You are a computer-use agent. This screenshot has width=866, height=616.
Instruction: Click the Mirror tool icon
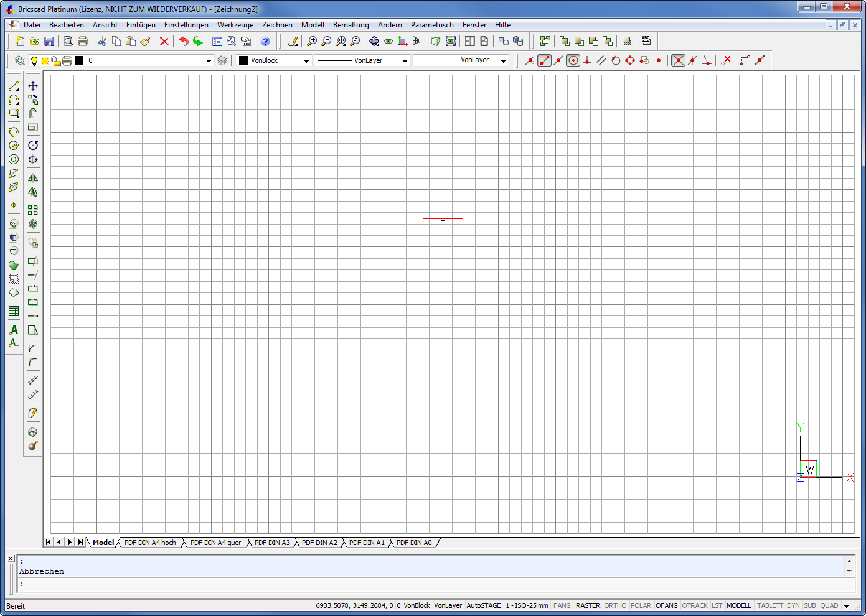pyautogui.click(x=33, y=178)
